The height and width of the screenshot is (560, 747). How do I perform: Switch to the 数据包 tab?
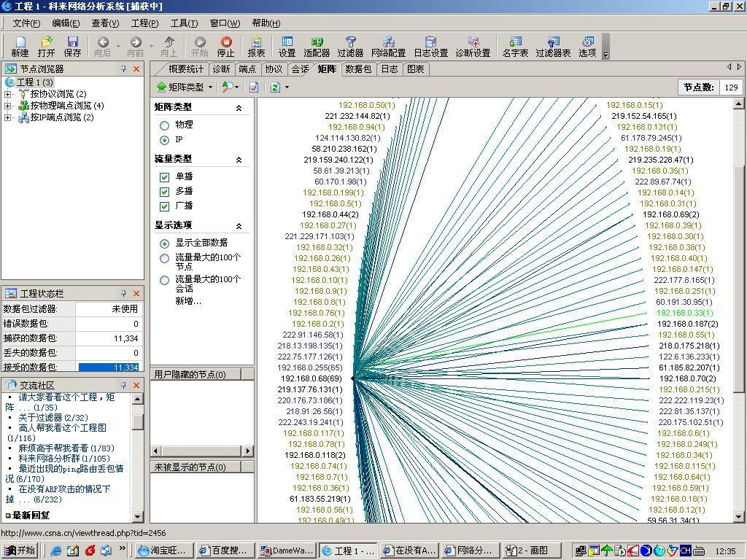pos(358,69)
